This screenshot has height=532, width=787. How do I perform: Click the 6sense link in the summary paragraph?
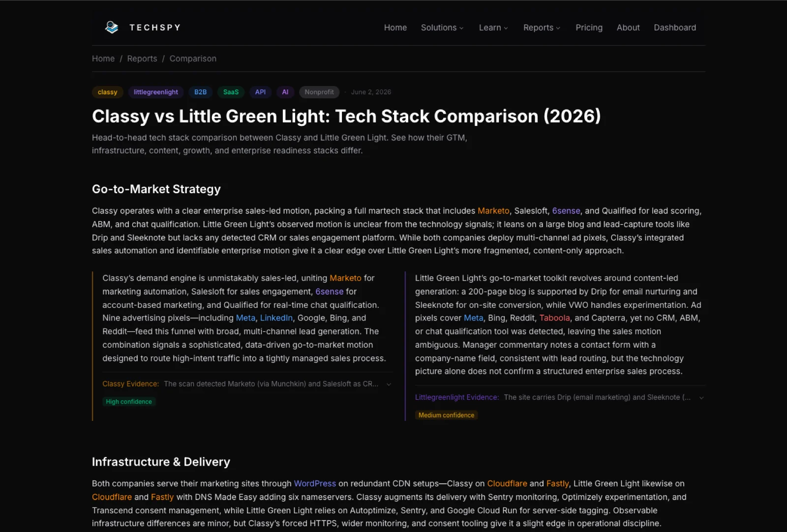click(566, 210)
